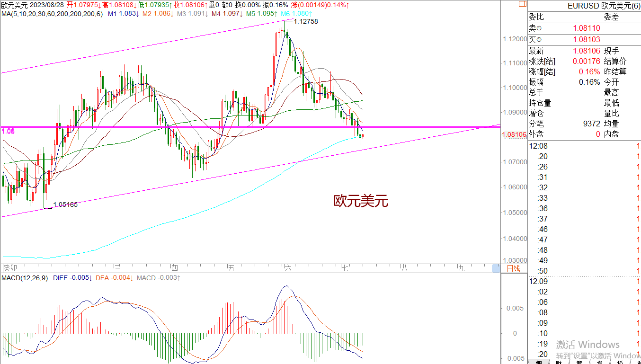Viewport: 641px width, 364px height.
Task: Click the M1 1.083 moving average legend
Action: pyautogui.click(x=124, y=14)
